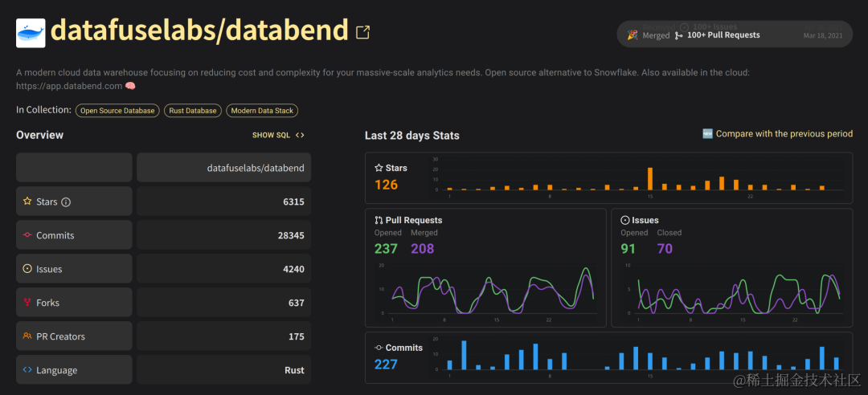Click the Last 28 days Stats heading
Image resolution: width=868 pixels, height=395 pixels.
click(411, 136)
